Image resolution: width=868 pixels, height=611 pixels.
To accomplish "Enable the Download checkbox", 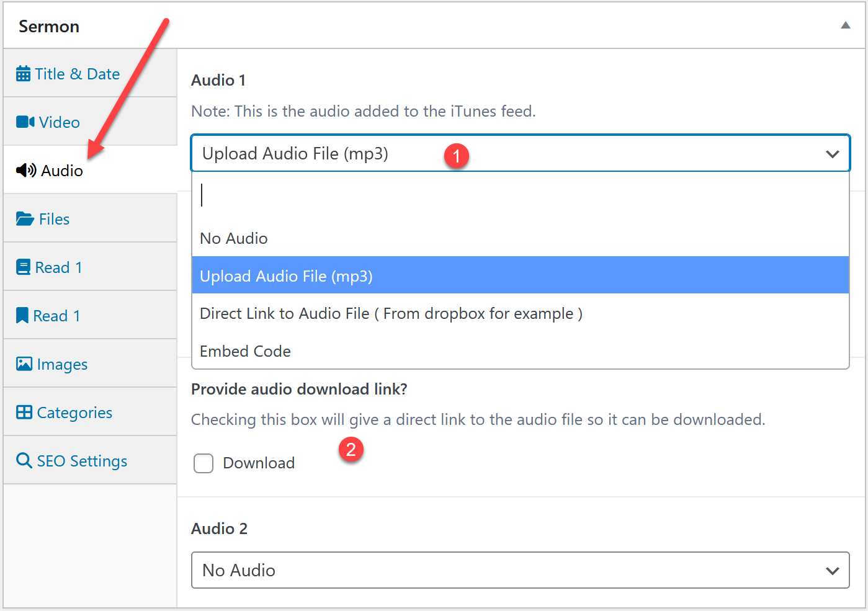I will click(x=204, y=463).
